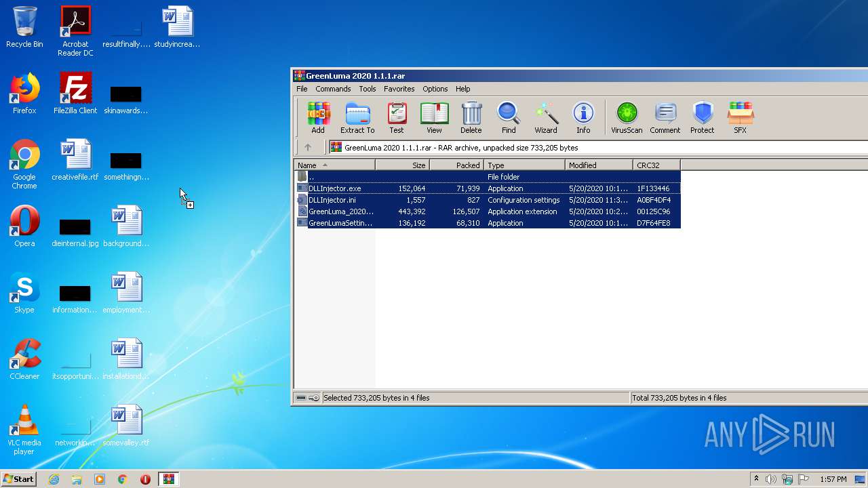Screen dimensions: 868x488
Task: Select DLLInjector.ini file row
Action: (x=488, y=200)
